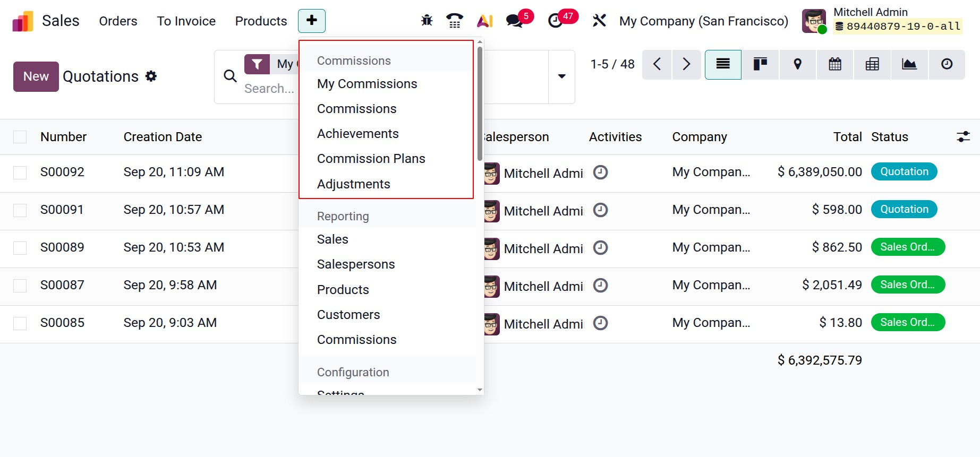Select the checkbox for order S00089
The image size is (980, 457).
pyautogui.click(x=20, y=248)
